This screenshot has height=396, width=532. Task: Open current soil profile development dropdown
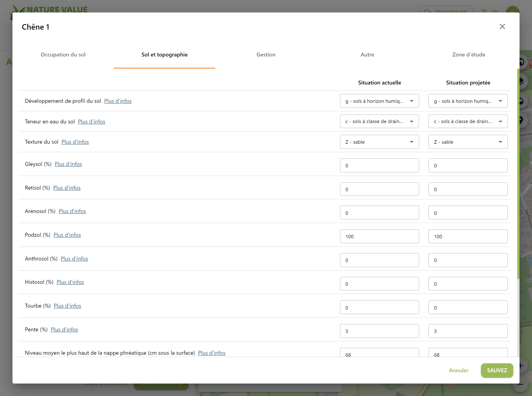point(379,101)
